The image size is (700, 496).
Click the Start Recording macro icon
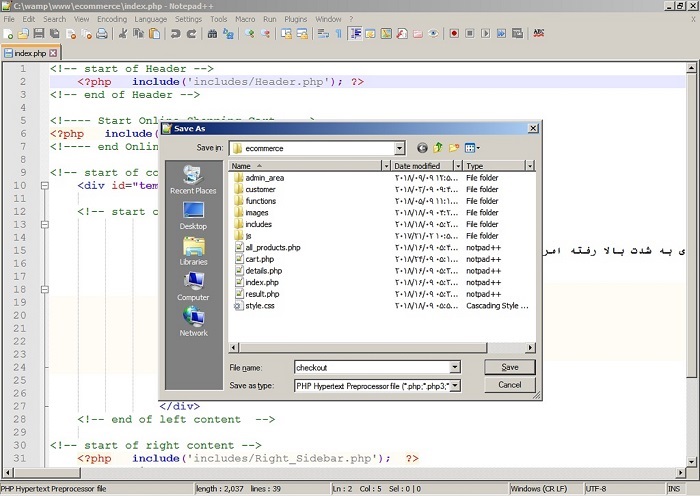454,33
